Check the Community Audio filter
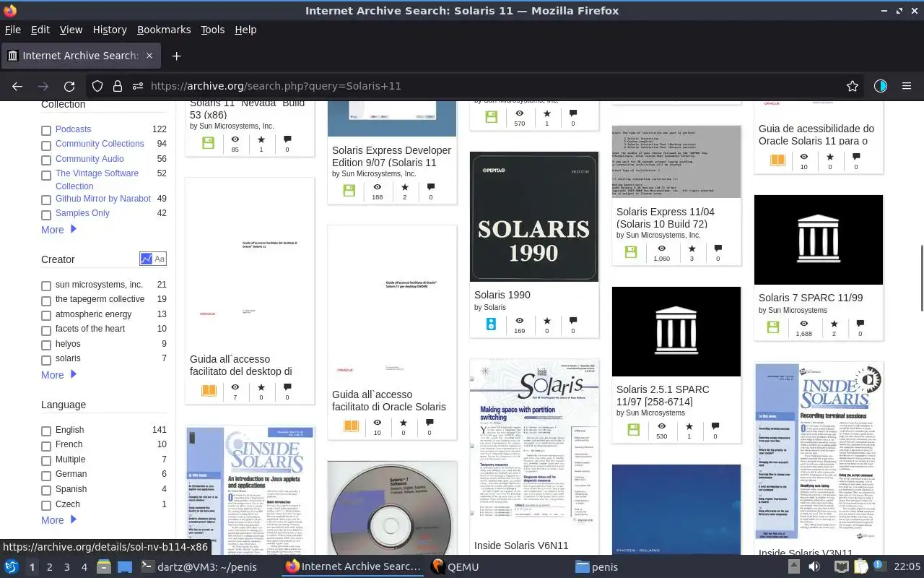Viewport: 924px width, 578px height. tap(46, 160)
